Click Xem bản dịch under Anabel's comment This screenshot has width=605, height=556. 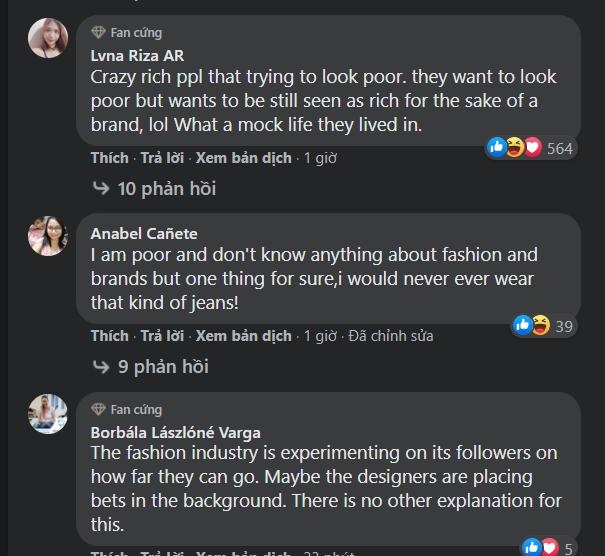243,336
